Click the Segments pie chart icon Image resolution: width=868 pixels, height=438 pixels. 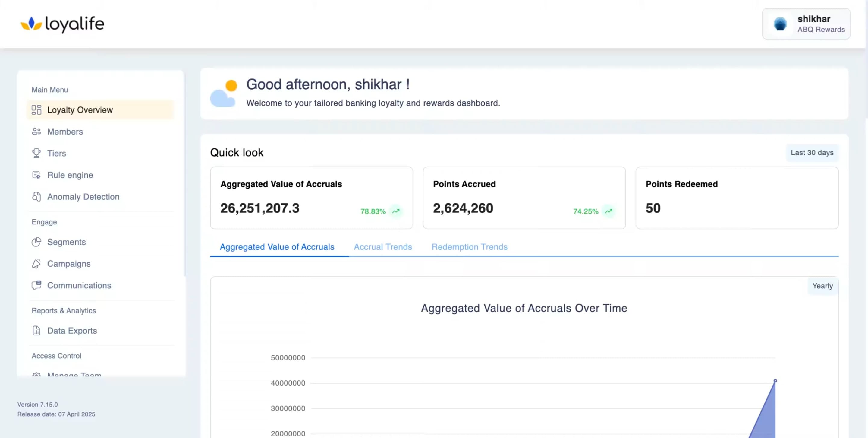click(x=36, y=242)
